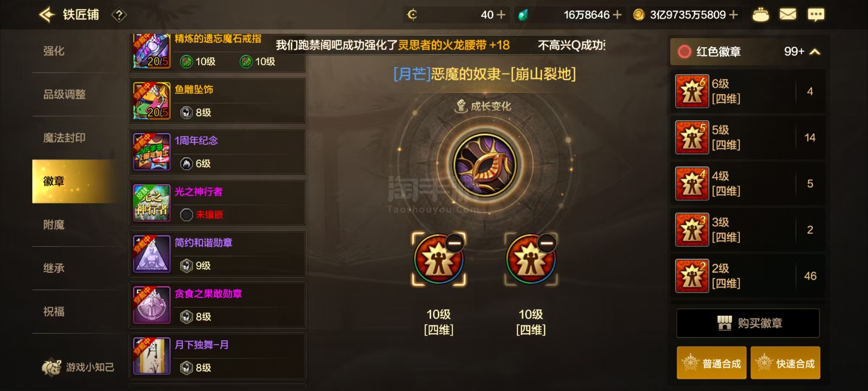Click the 购买徽章 button
The image size is (868, 391).
coord(748,323)
